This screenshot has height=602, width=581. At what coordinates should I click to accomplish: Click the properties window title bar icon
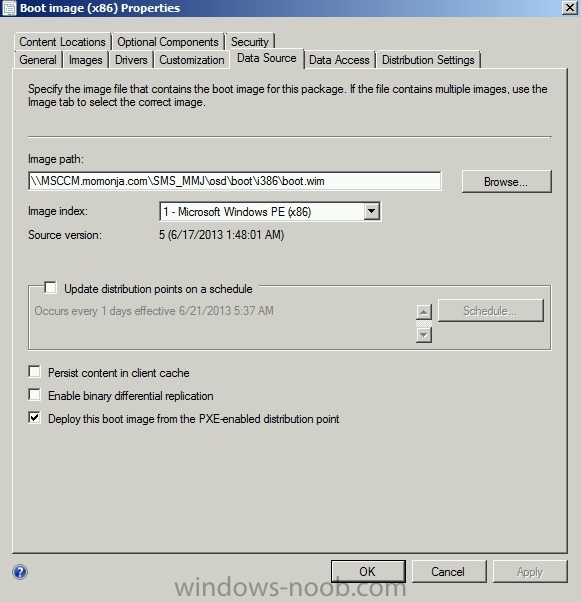click(9, 8)
